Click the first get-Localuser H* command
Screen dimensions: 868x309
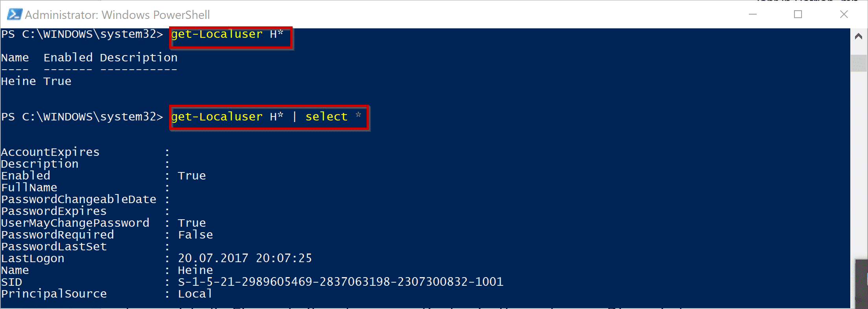[x=227, y=34]
